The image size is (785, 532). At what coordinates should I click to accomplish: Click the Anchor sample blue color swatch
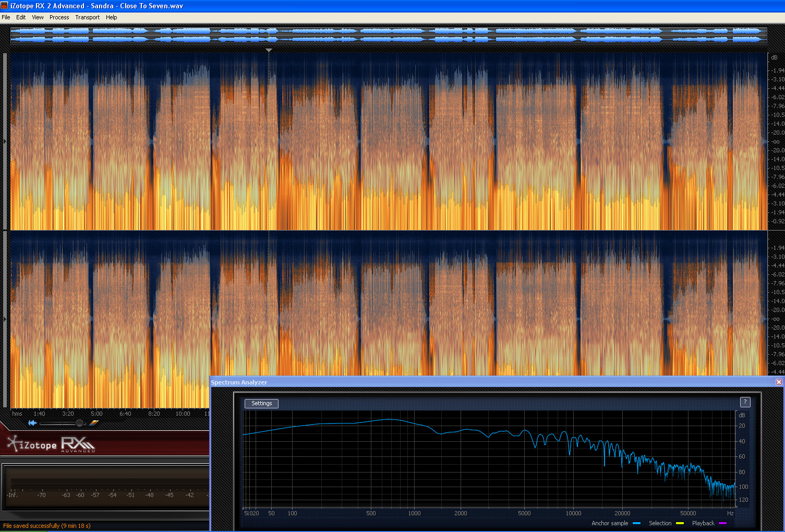tap(636, 523)
